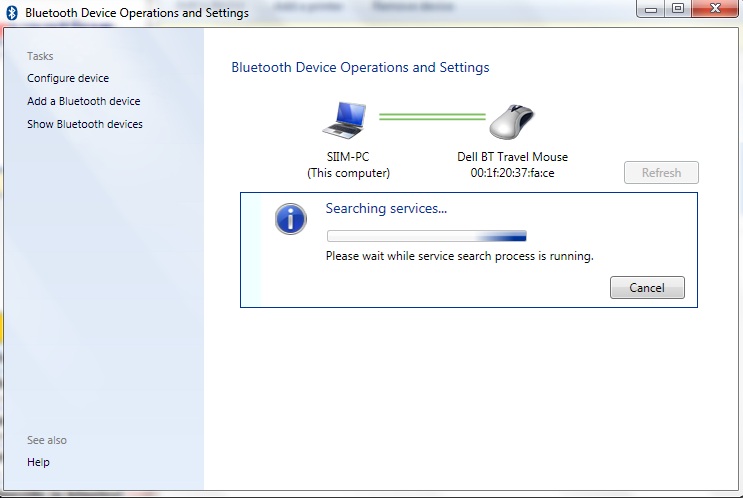Screen dimensions: 743x498
Task: Open the Help link
Action: tap(38, 462)
